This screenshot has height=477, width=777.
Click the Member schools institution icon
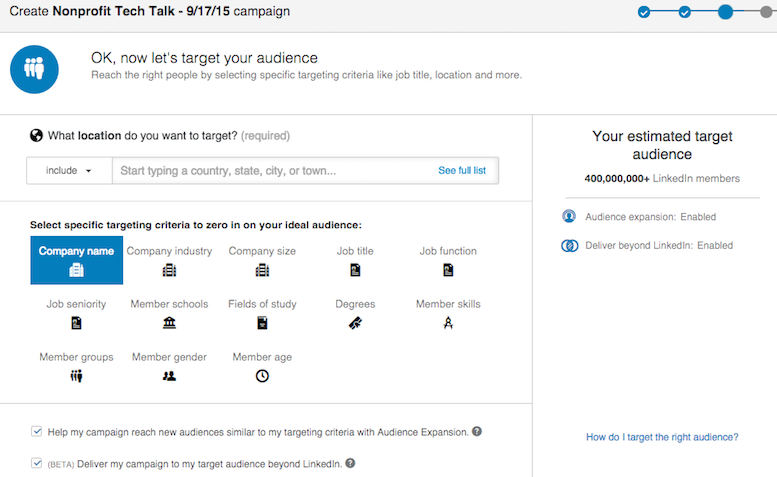[x=169, y=323]
